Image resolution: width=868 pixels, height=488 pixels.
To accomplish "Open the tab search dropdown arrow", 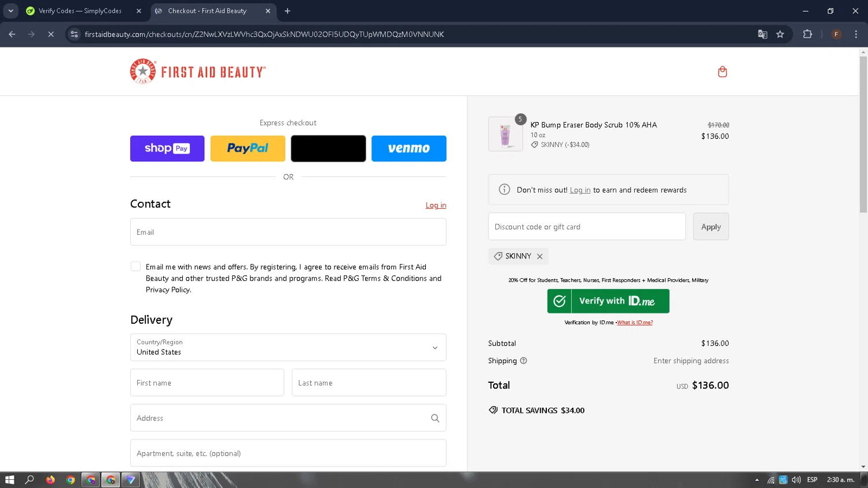I will click(10, 10).
